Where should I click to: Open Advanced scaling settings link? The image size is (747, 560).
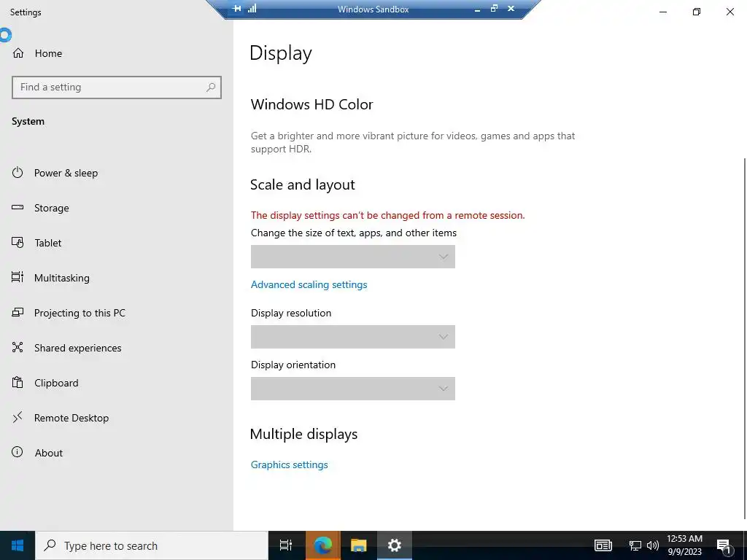pyautogui.click(x=309, y=285)
